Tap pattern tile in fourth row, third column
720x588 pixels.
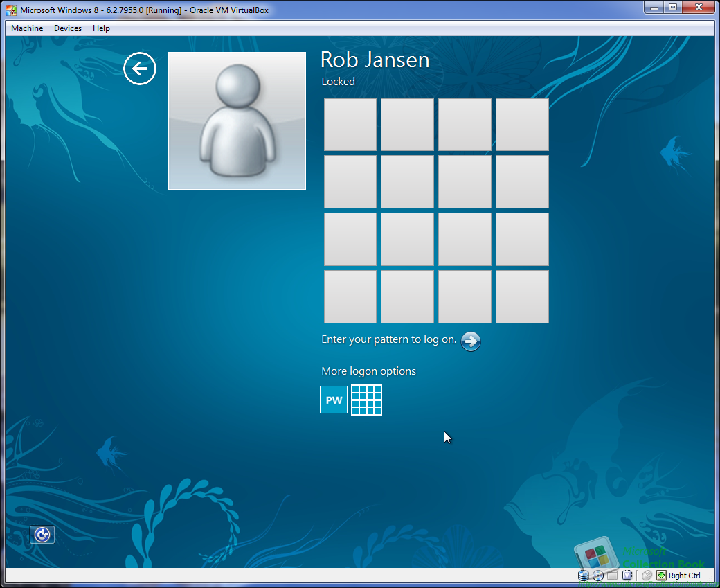click(x=465, y=296)
